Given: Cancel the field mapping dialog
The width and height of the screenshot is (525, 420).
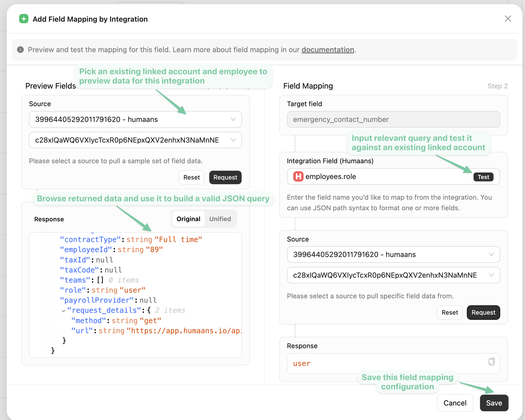Looking at the screenshot, I should [x=455, y=403].
